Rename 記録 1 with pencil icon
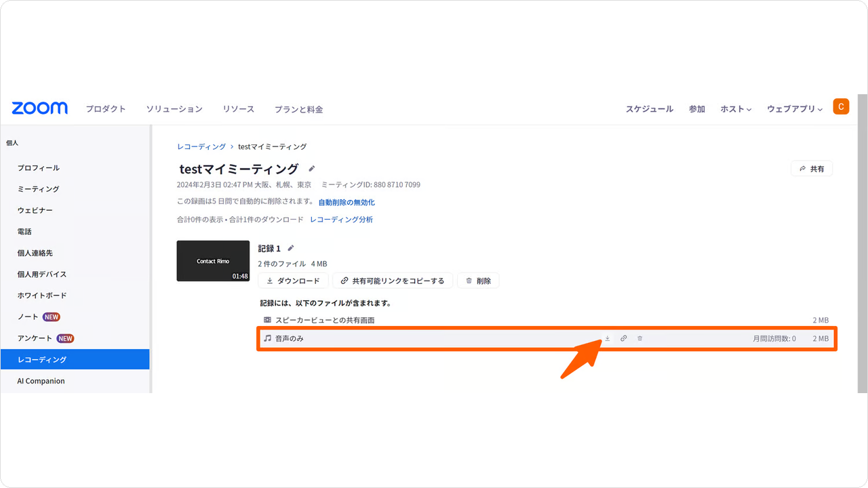 point(291,248)
